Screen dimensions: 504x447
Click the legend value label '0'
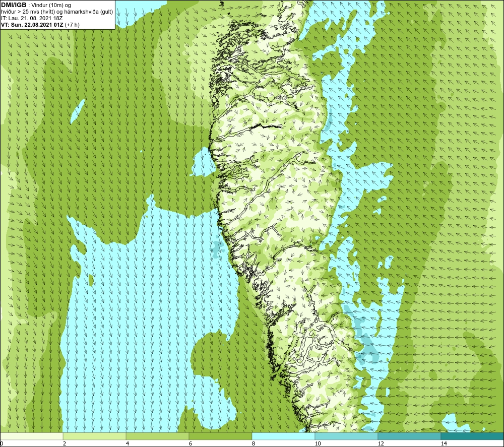2,443
